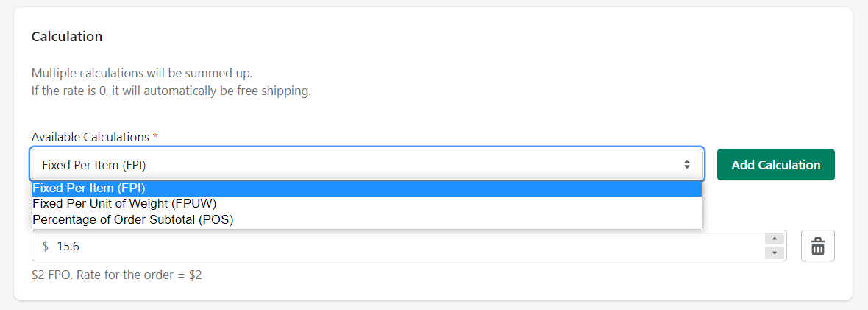868x310 pixels.
Task: Choose the highlighted Fixed Per Item (FPI) option
Action: click(x=367, y=188)
